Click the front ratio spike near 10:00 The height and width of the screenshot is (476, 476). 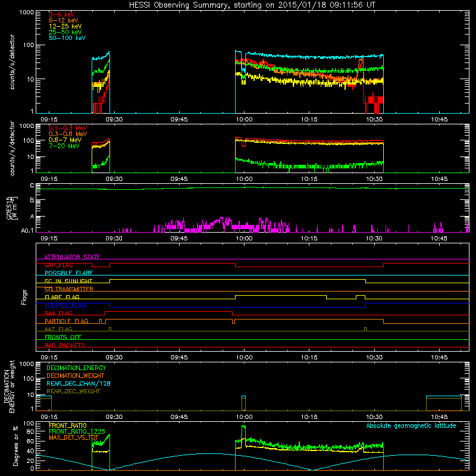[x=243, y=433]
